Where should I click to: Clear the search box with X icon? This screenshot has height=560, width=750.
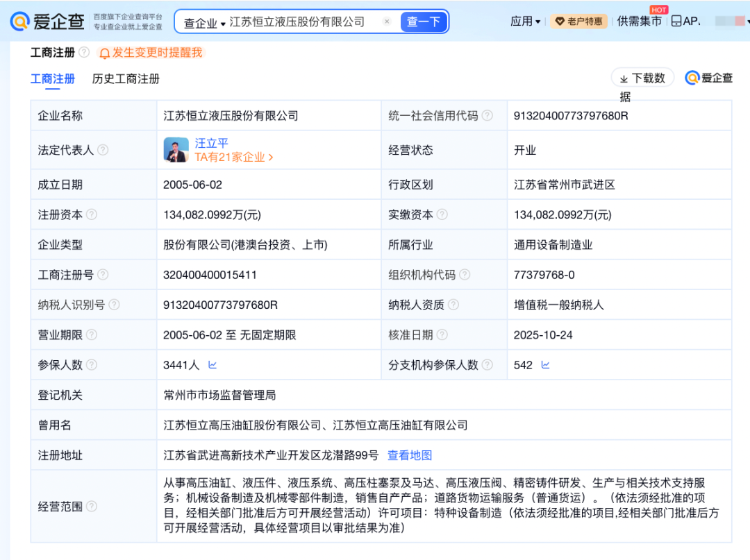click(387, 22)
